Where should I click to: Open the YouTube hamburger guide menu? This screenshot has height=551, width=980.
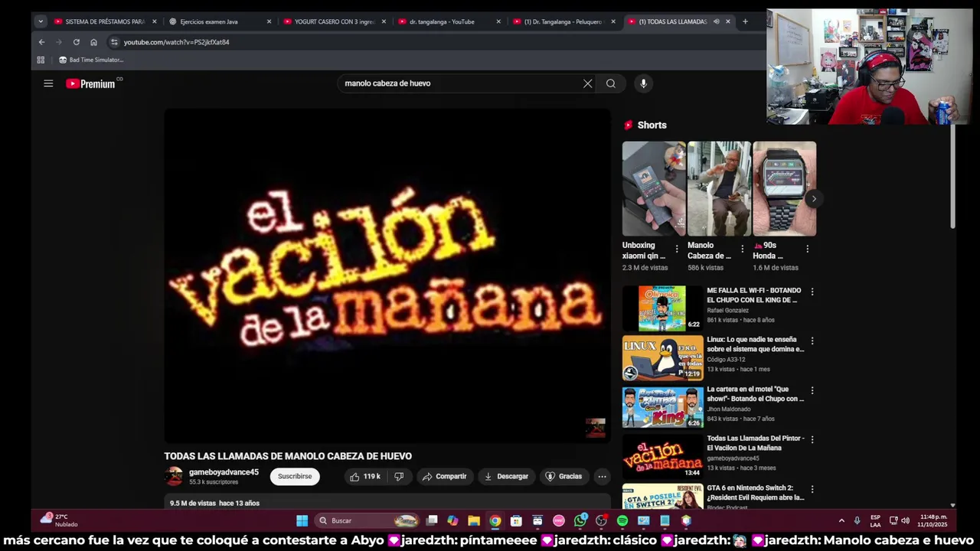pyautogui.click(x=48, y=83)
